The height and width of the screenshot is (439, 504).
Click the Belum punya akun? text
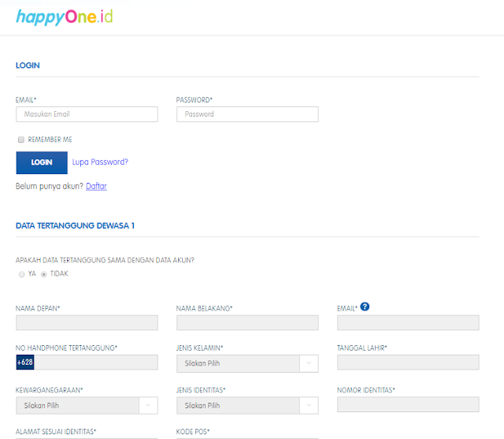(x=50, y=186)
